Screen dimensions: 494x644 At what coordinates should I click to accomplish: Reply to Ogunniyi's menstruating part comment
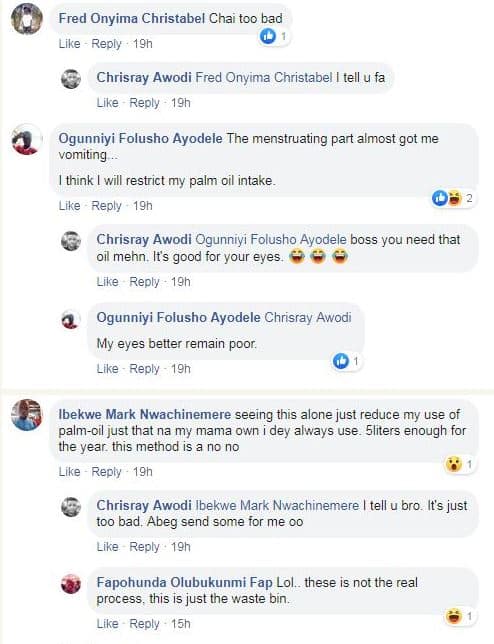pyautogui.click(x=106, y=205)
